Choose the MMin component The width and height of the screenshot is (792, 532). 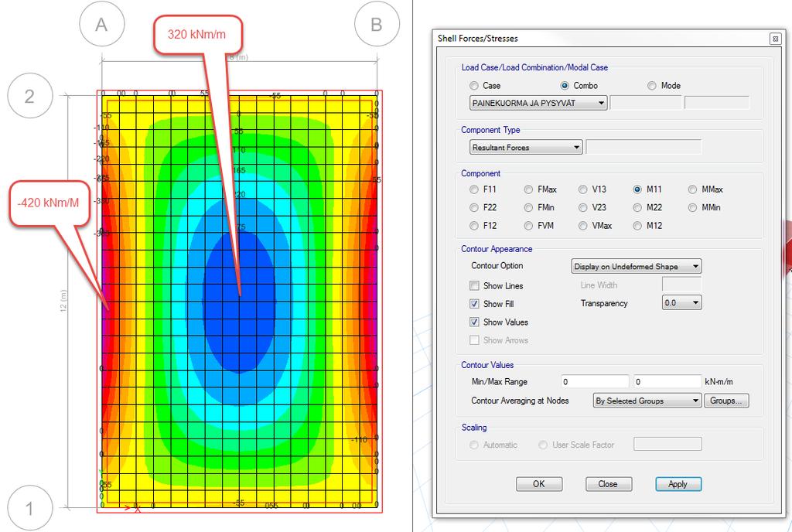(692, 207)
